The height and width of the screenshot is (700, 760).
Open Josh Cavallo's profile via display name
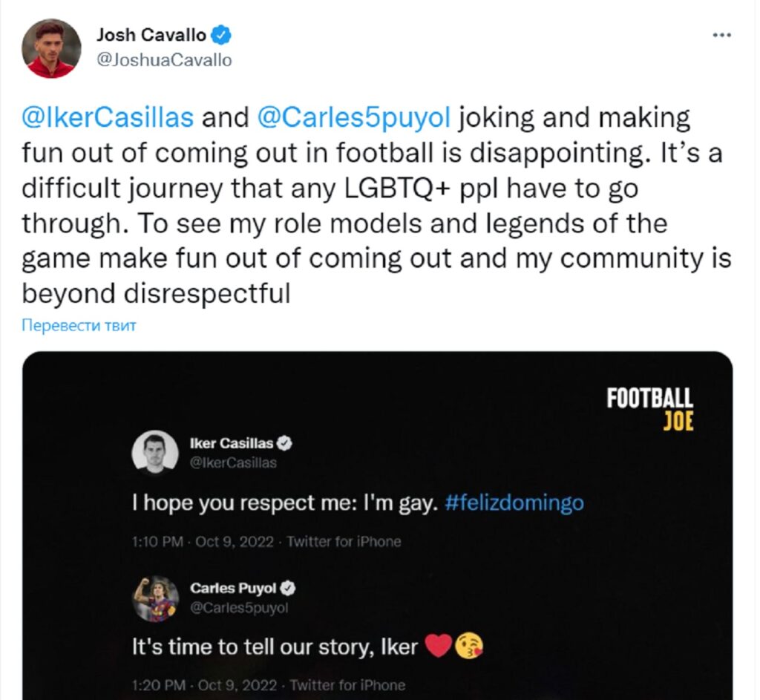tap(151, 35)
